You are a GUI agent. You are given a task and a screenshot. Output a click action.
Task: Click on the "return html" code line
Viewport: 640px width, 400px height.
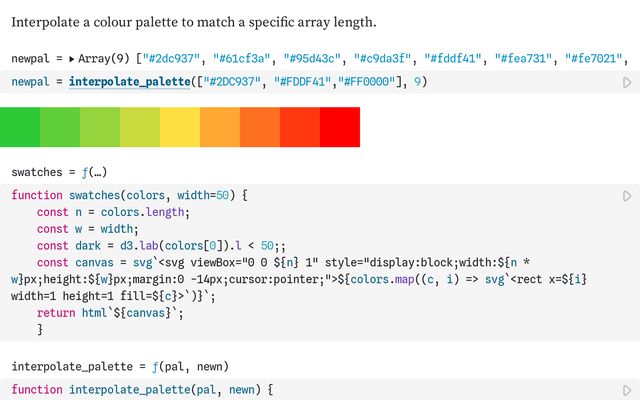coord(110,313)
